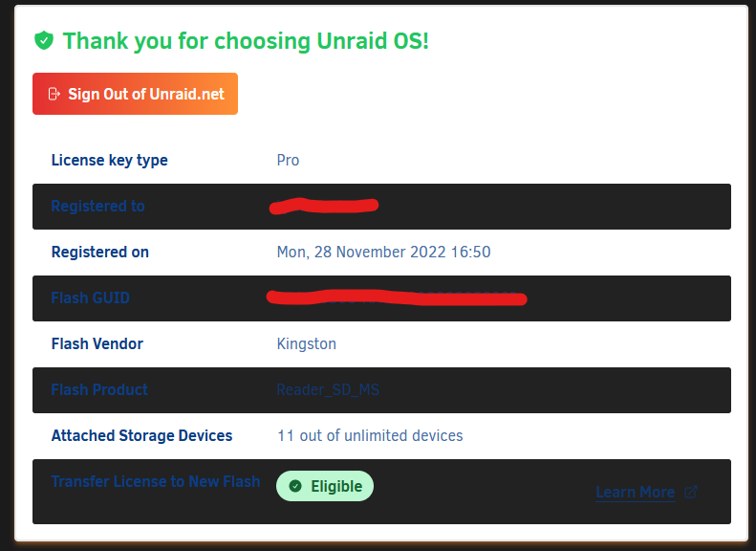The image size is (756, 551).
Task: Select the Kingston flash vendor value
Action: [306, 343]
